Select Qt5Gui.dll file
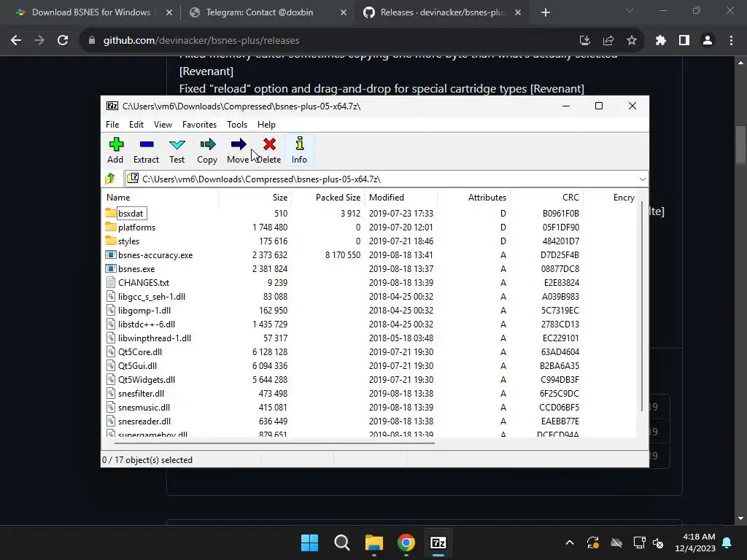747x560 pixels. pyautogui.click(x=137, y=365)
